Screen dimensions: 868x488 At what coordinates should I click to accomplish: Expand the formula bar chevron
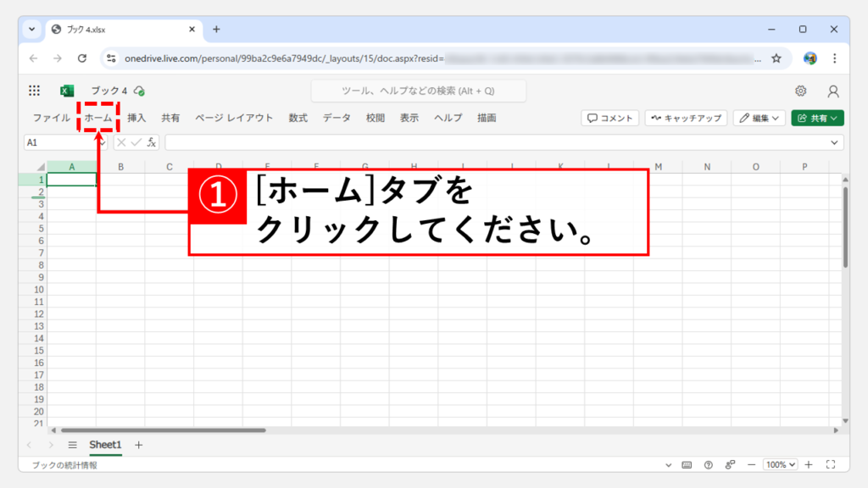[x=835, y=142]
